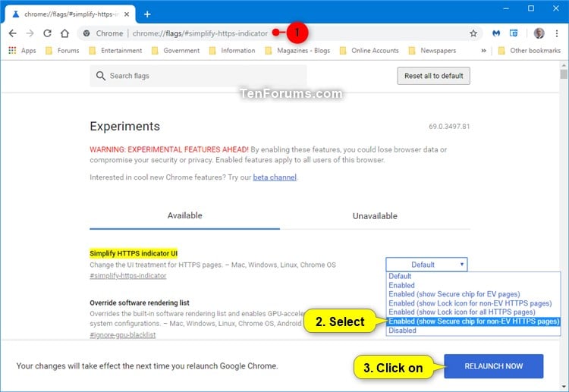Click the extension icon next to Malwarebytes

pos(514,33)
